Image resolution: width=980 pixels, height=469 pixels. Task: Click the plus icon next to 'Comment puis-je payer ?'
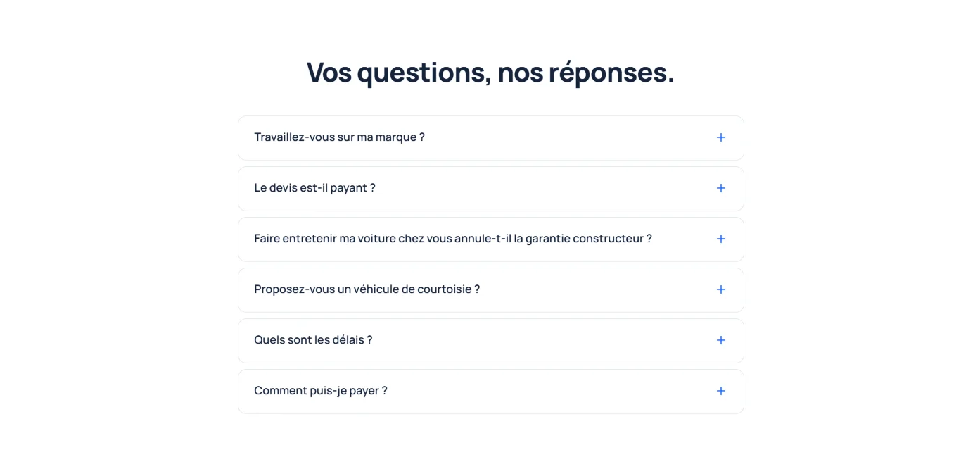coord(720,391)
